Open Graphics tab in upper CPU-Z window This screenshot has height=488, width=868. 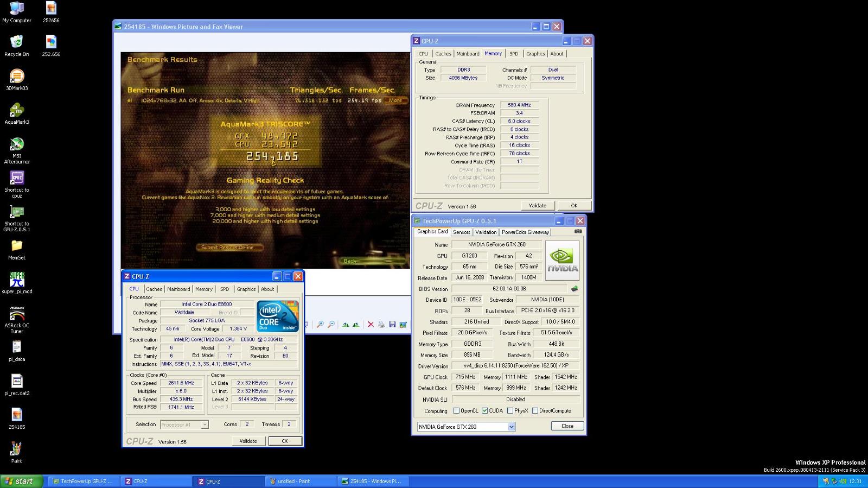(535, 54)
